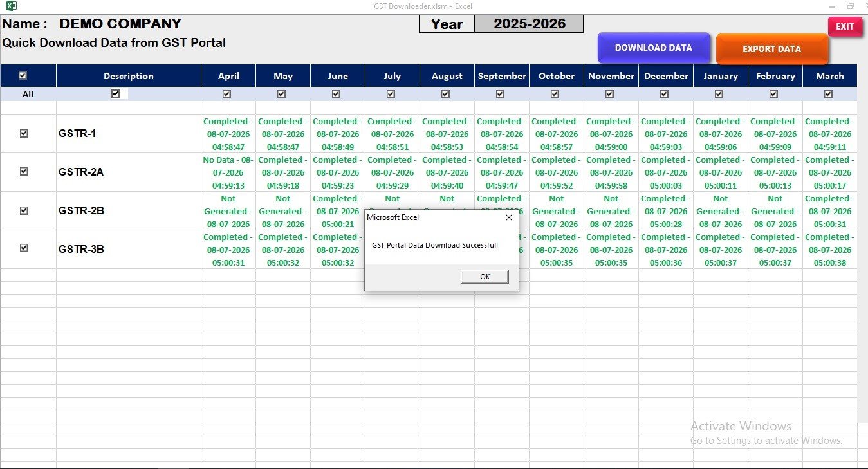Toggle the April month checkbox
Viewport: 868px width, 469px height.
(x=226, y=94)
